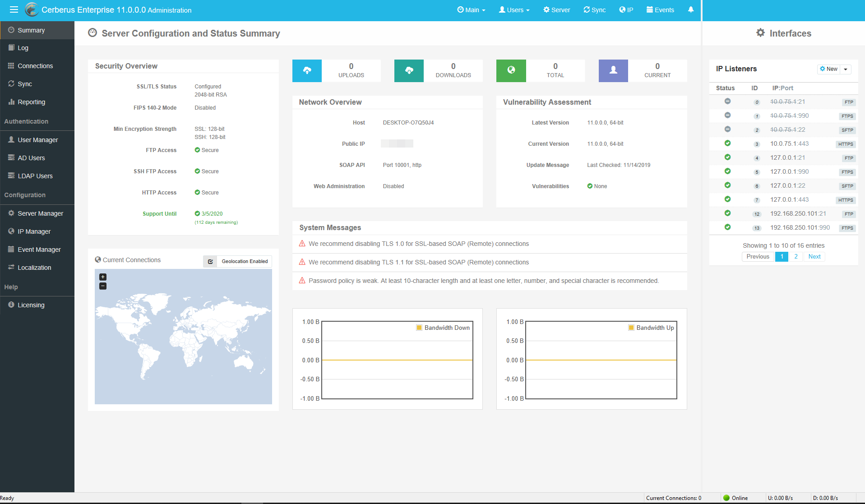Click the disabled status icon for 10.0.75.1:21
The height and width of the screenshot is (504, 865).
pyautogui.click(x=727, y=102)
